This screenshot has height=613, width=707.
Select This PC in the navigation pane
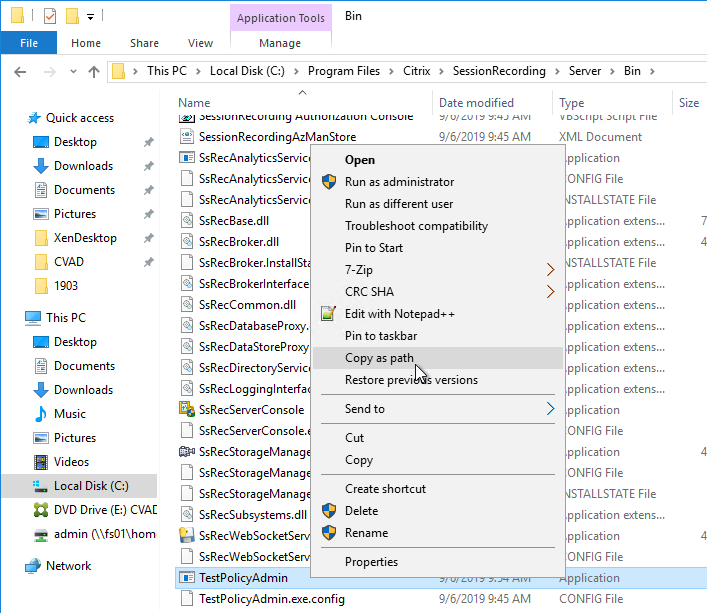65,317
